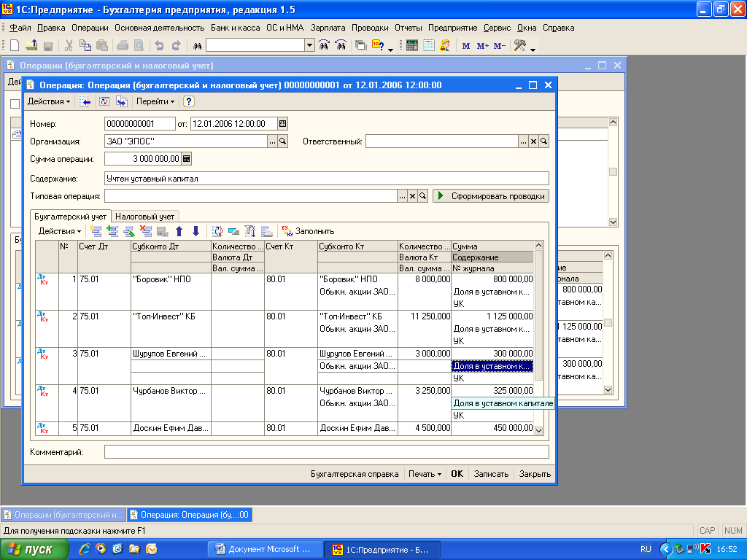Open toolbar options arrow after settings icon

tap(533, 49)
